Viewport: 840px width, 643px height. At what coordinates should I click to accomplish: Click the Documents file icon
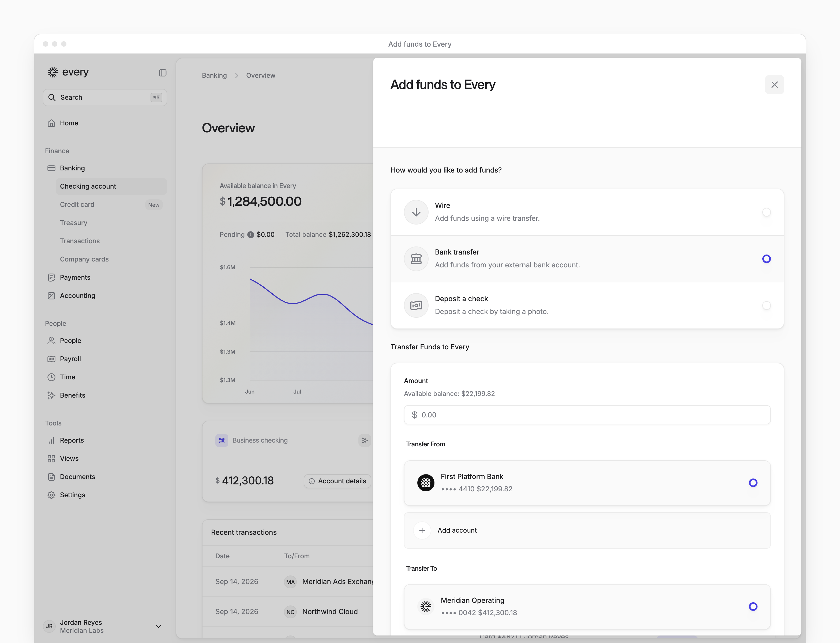click(51, 477)
